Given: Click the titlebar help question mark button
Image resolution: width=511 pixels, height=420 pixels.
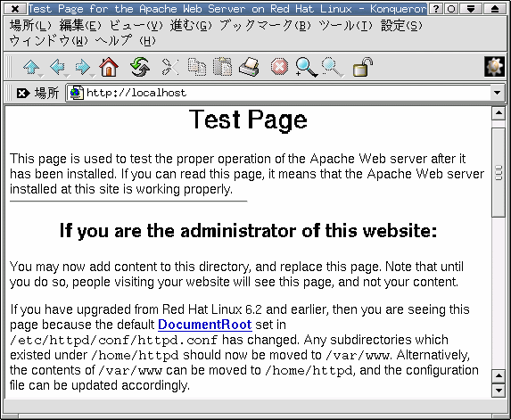Looking at the screenshot, I should pos(436,9).
